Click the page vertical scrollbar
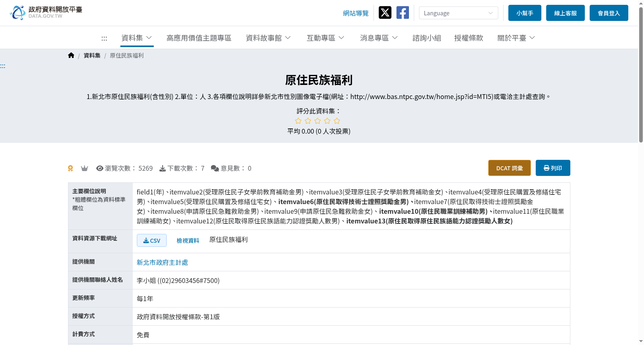This screenshot has width=644, height=345. (641, 74)
